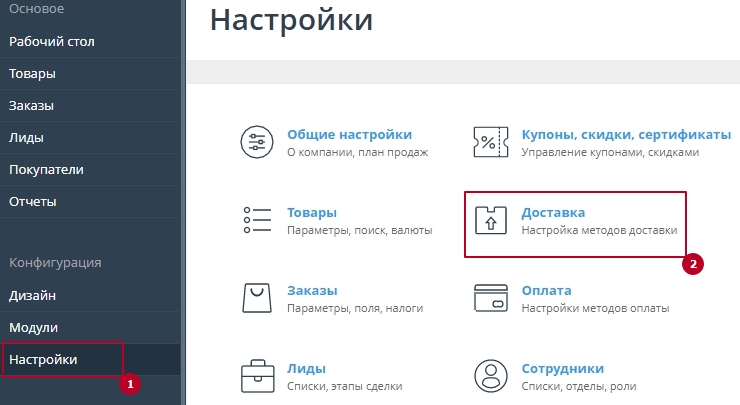Click the Доставка settings link
Image resolution: width=740 pixels, height=405 pixels.
click(x=553, y=212)
